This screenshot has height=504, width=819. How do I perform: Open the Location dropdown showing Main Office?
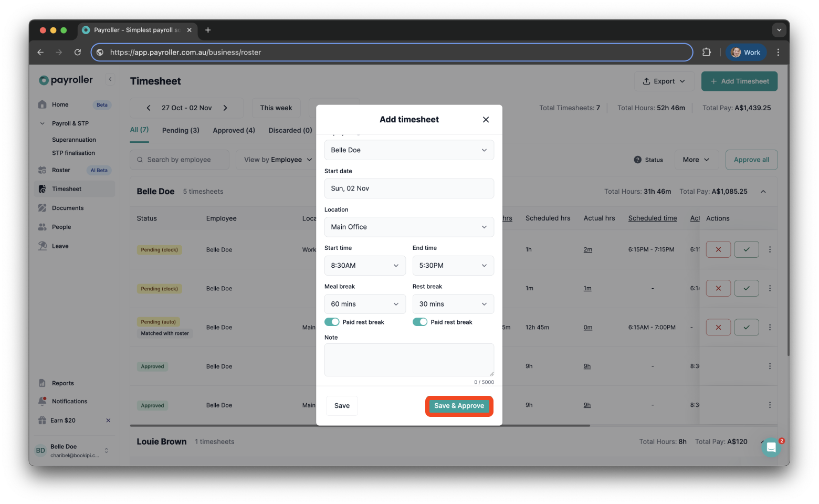point(408,227)
